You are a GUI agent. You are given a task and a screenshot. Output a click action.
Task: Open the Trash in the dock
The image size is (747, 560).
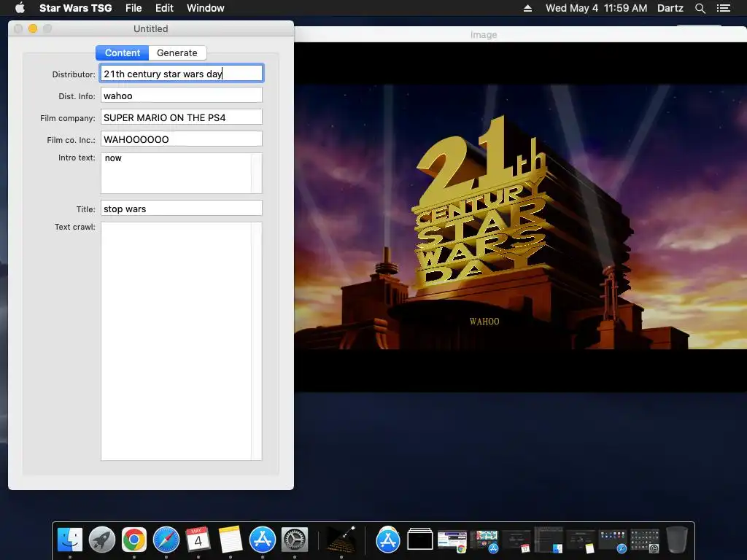676,540
